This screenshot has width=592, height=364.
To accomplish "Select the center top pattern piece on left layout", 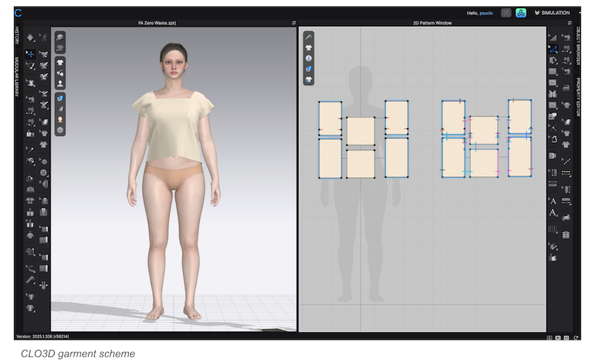I will point(360,131).
